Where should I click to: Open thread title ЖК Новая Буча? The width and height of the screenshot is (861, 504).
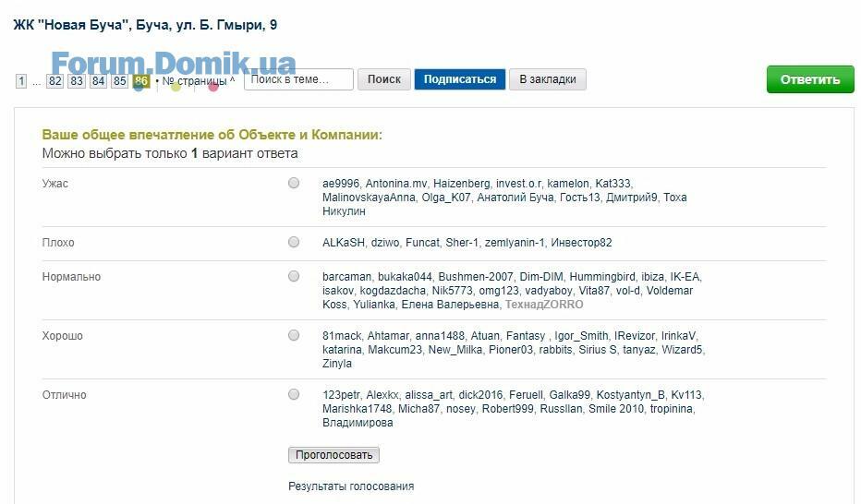pyautogui.click(x=145, y=25)
